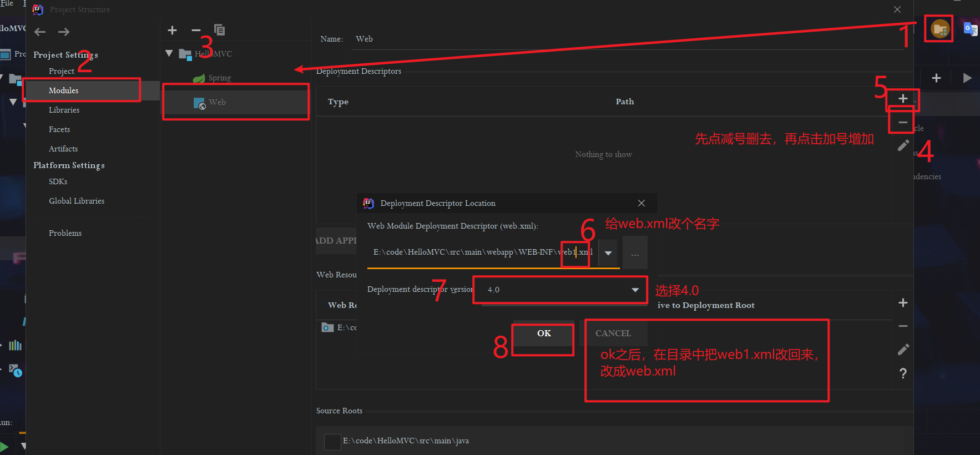The image size is (980, 455).
Task: Add a deployment descriptor with plus
Action: pos(903,98)
